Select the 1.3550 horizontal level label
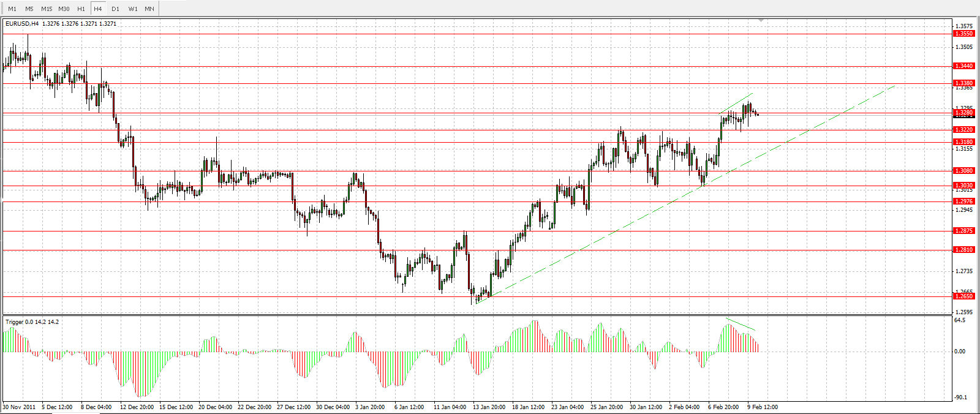Screen dimensions: 980x414 tap(964, 34)
